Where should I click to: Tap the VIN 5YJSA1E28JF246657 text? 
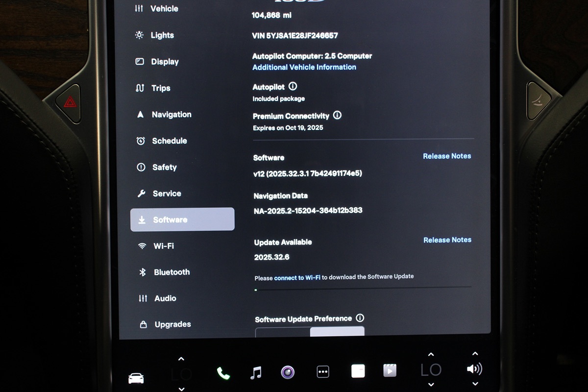point(295,35)
